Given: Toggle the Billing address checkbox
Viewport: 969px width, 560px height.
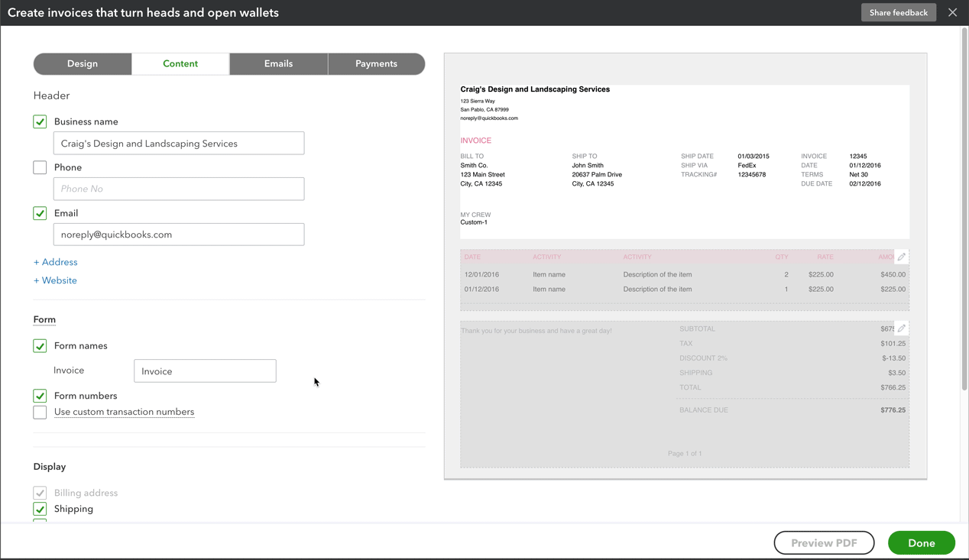Looking at the screenshot, I should tap(40, 493).
